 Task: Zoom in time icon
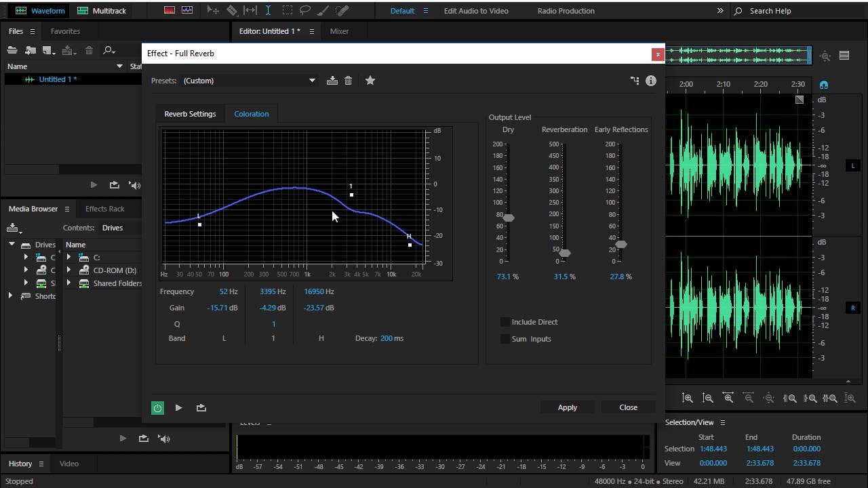pyautogui.click(x=728, y=399)
